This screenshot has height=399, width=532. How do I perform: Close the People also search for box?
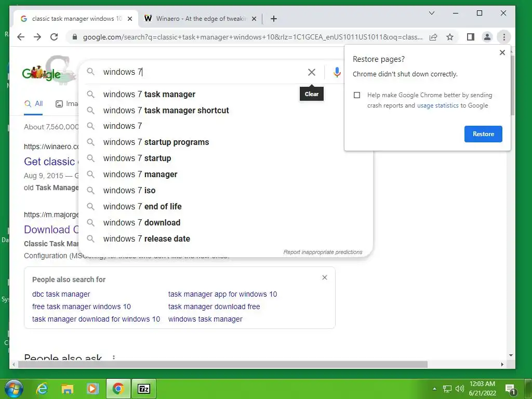pos(325,277)
